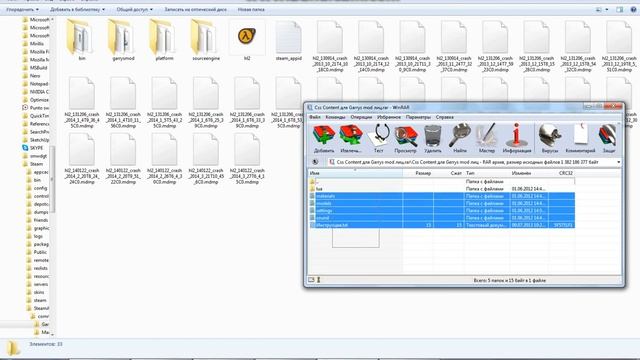This screenshot has width=640, height=360.
Task: Click the drive icon in WinRAR status bar
Action: [x=311, y=280]
